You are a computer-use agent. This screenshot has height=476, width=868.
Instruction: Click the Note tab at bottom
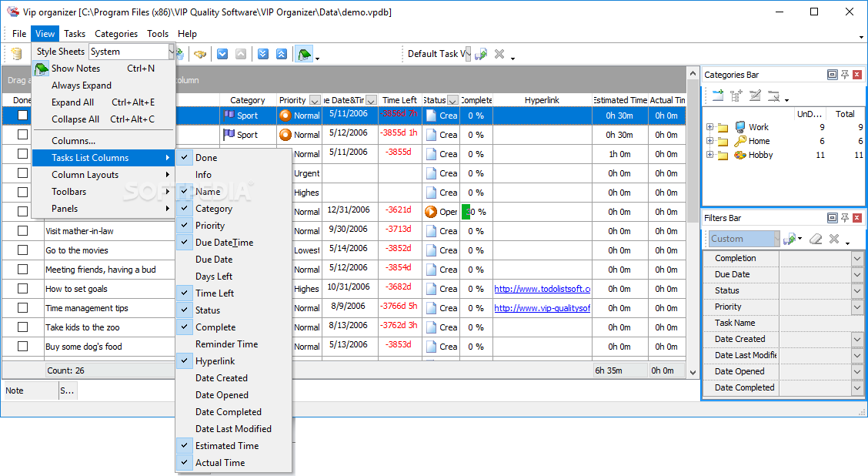pyautogui.click(x=31, y=391)
